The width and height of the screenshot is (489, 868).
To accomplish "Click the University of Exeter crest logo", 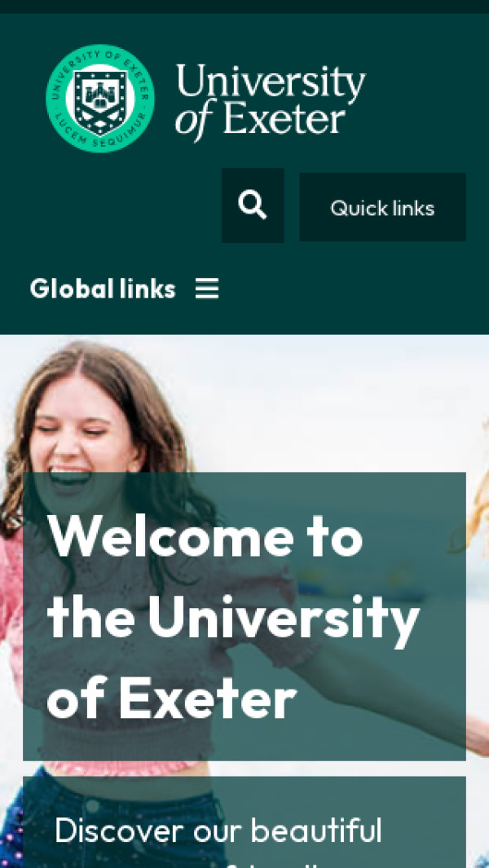I will click(x=100, y=99).
